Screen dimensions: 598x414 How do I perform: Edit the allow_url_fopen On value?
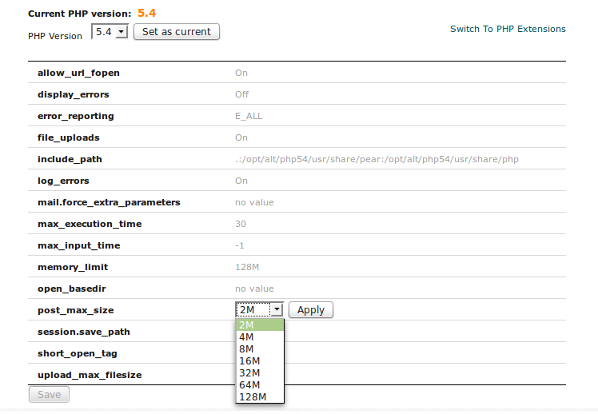pyautogui.click(x=241, y=73)
